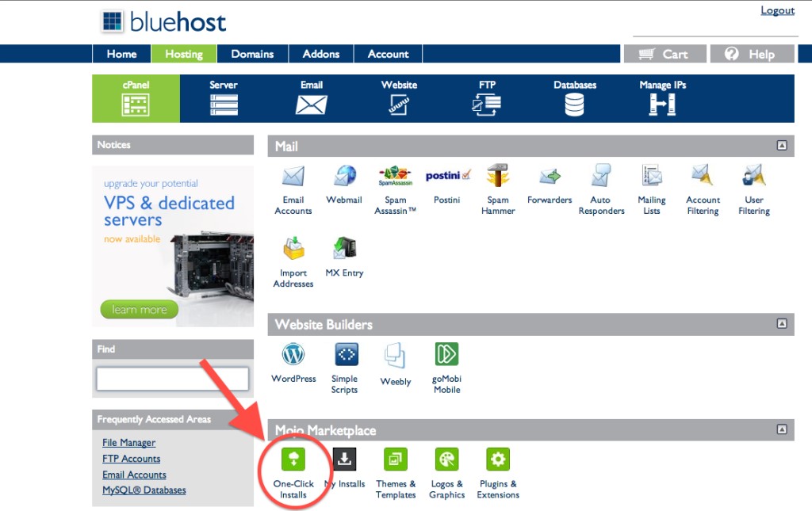Screen dimensions: 812x511
Task: Open the Account menu
Action: pos(388,54)
